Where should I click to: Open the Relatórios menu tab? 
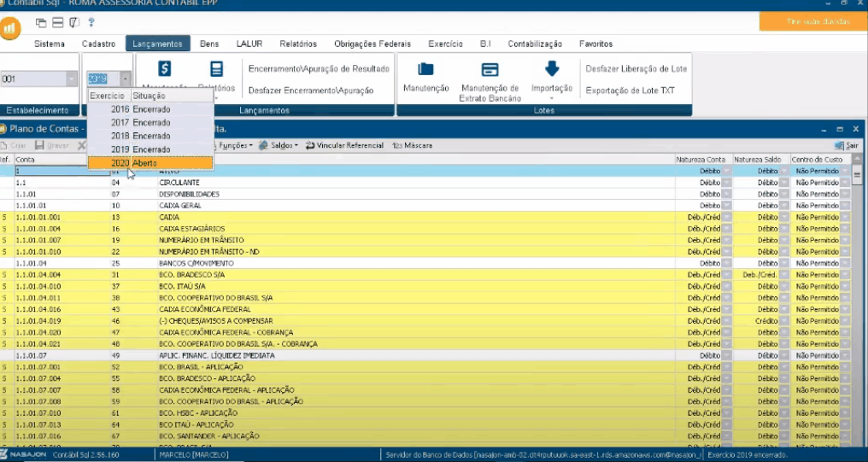pyautogui.click(x=298, y=44)
